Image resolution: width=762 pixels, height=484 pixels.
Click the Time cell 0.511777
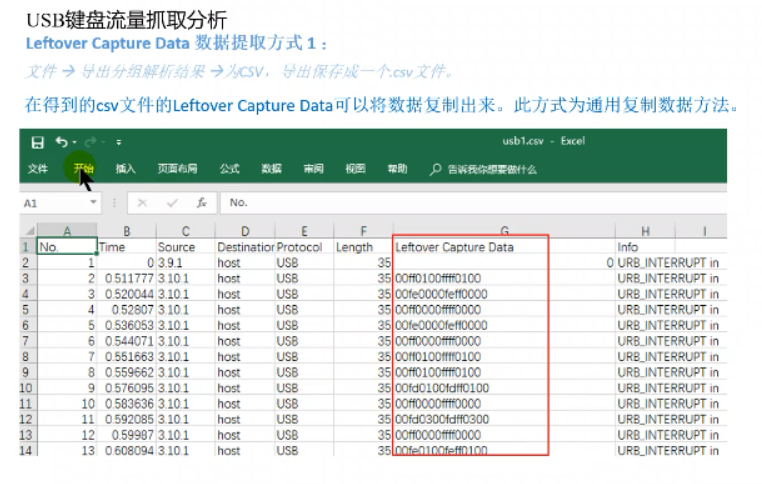pyautogui.click(x=126, y=278)
